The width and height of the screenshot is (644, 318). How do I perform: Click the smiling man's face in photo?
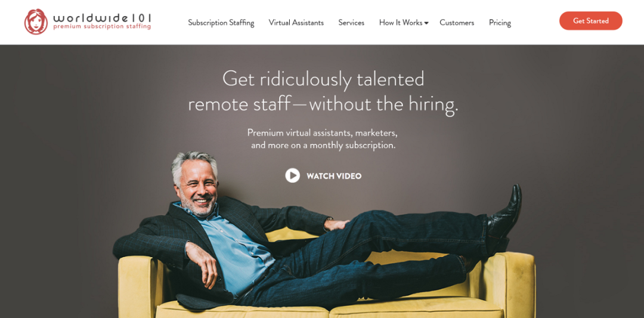pos(198,189)
